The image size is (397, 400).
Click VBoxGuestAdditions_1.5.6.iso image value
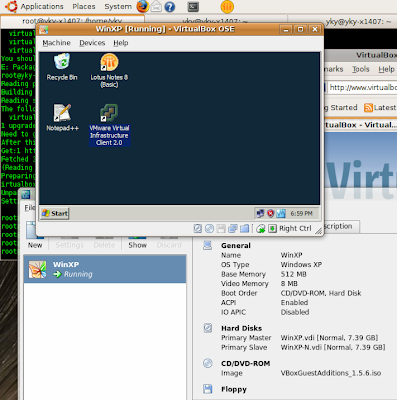(x=331, y=373)
